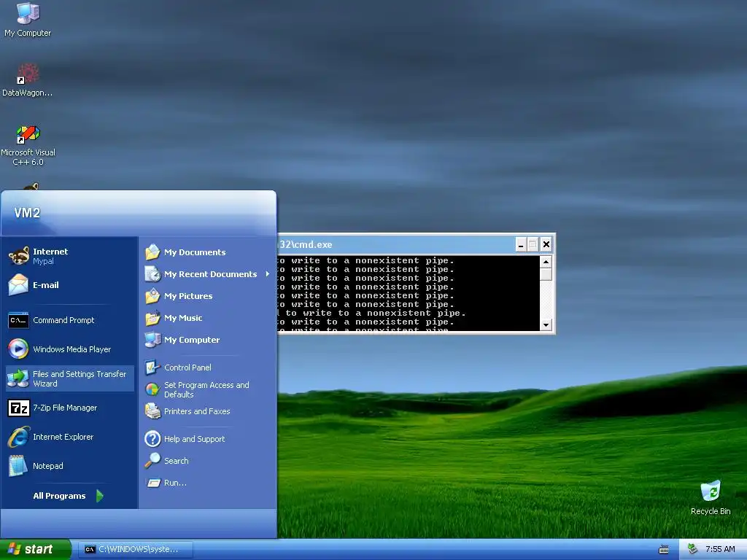This screenshot has height=560, width=747.
Task: Open the Internet Mypal menu entry
Action: 71,256
